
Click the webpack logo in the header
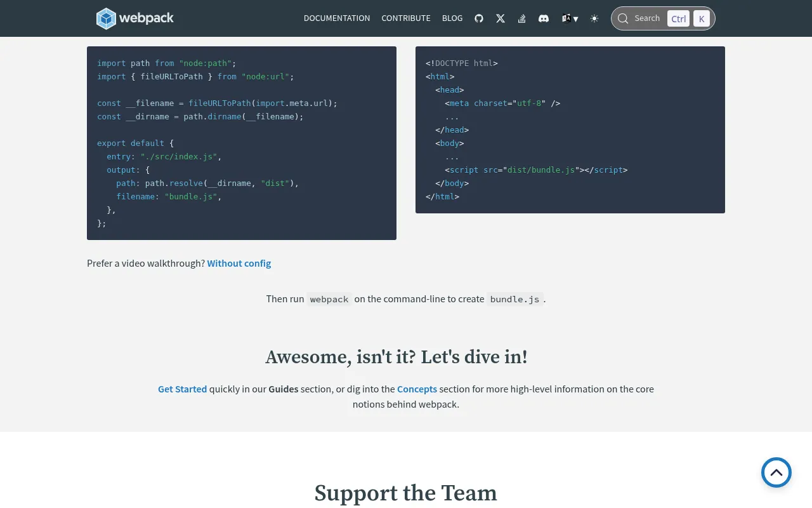tap(135, 18)
